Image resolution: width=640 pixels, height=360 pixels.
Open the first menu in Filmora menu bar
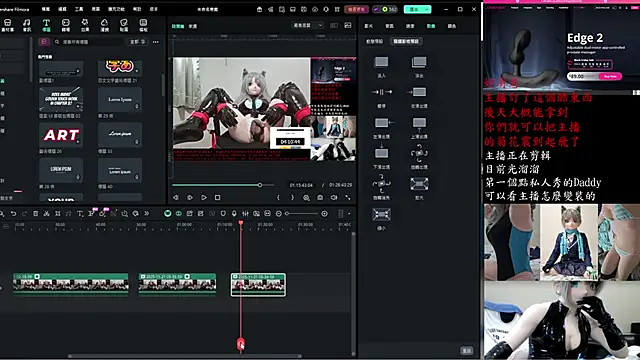pyautogui.click(x=46, y=9)
